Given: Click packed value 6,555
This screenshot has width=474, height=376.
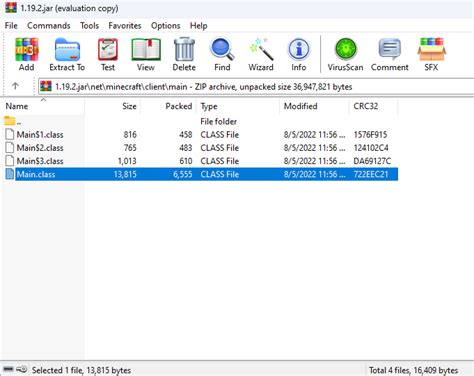Looking at the screenshot, I should click(x=183, y=174).
